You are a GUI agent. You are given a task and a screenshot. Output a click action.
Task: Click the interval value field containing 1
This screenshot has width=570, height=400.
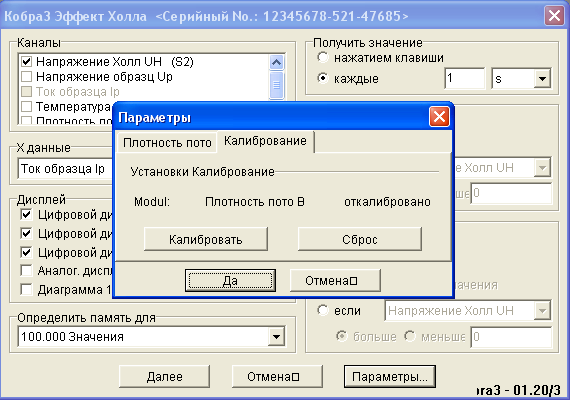point(465,79)
